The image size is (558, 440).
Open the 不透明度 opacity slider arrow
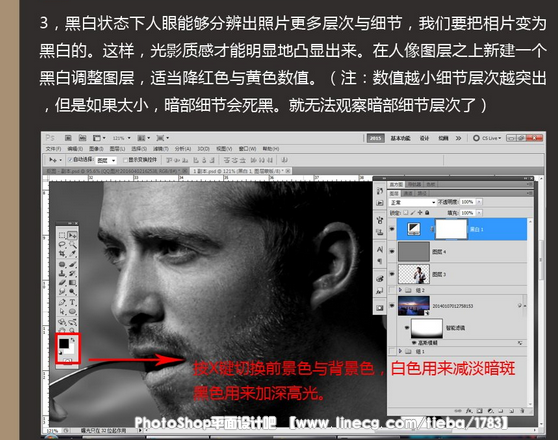coord(479,202)
